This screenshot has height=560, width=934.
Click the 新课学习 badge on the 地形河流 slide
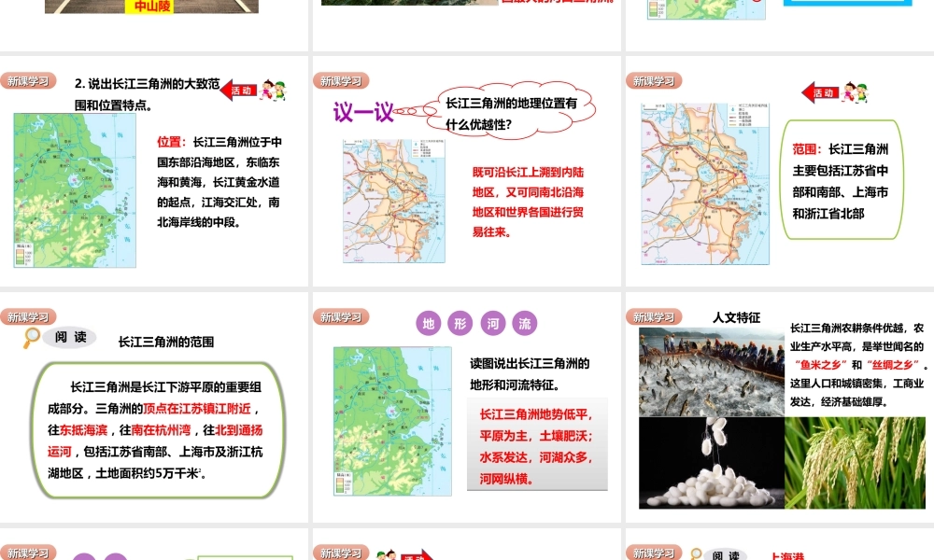point(341,317)
